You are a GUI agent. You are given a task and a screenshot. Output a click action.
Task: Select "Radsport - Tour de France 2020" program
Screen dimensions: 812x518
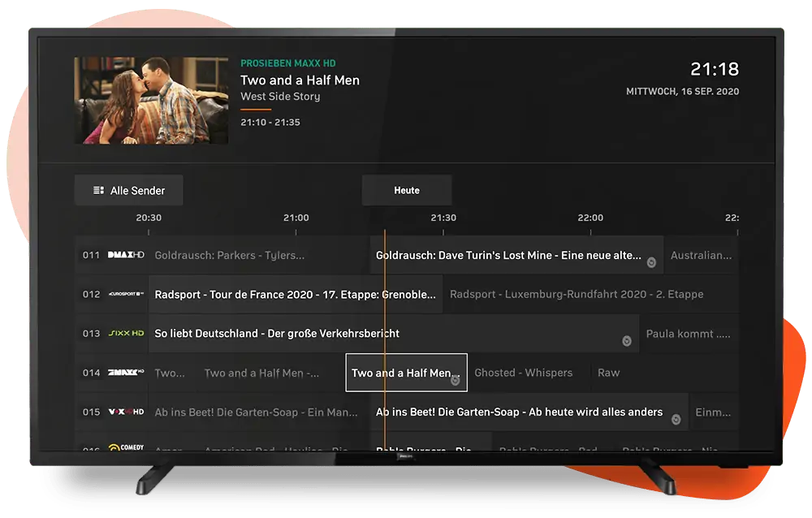296,294
